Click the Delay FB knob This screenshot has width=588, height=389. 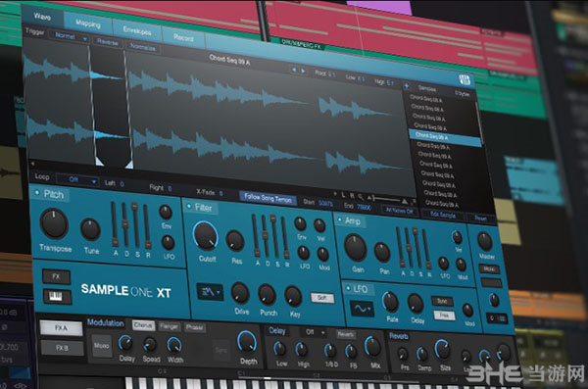tap(352, 352)
